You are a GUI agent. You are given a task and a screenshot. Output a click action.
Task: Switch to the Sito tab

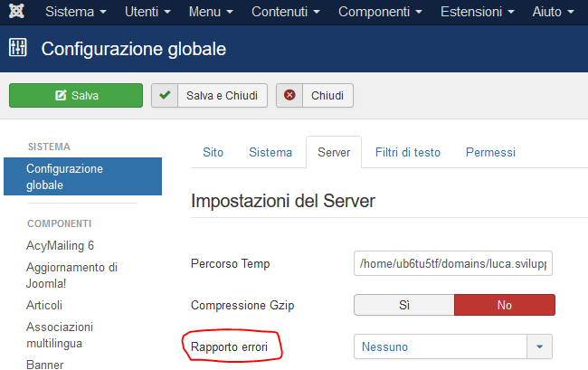click(213, 152)
